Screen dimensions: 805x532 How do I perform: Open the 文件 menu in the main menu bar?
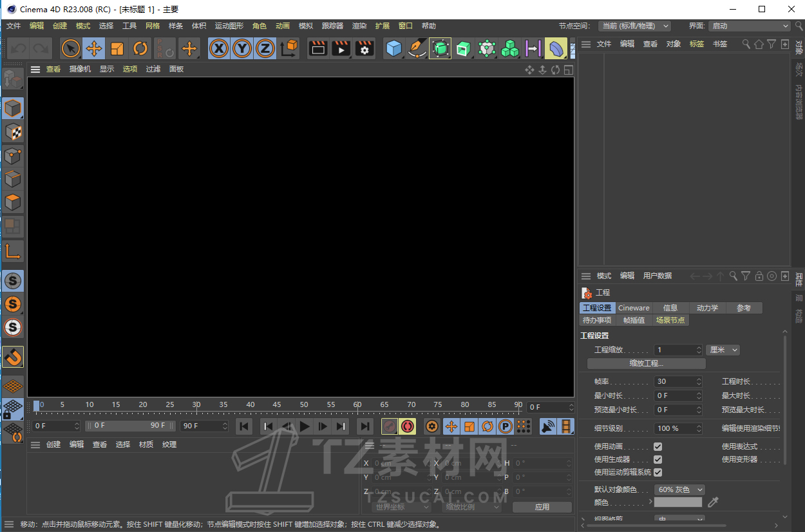click(x=14, y=26)
